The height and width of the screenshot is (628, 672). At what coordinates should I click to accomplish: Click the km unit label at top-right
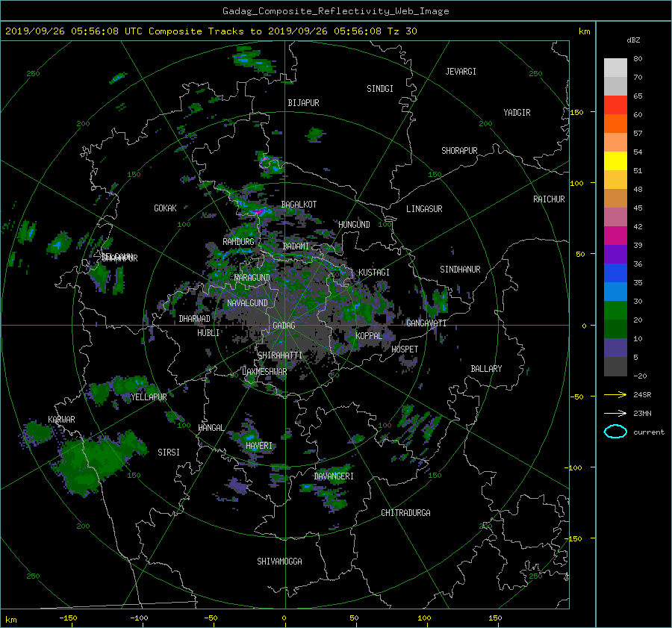584,31
